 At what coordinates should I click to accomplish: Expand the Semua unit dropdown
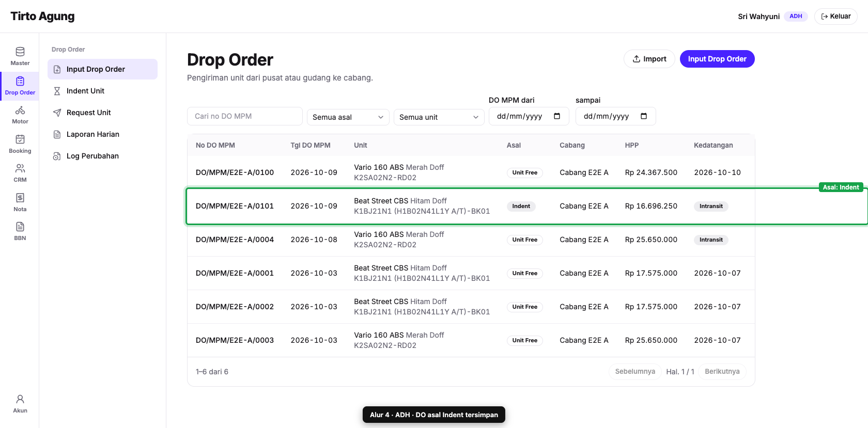coord(439,117)
